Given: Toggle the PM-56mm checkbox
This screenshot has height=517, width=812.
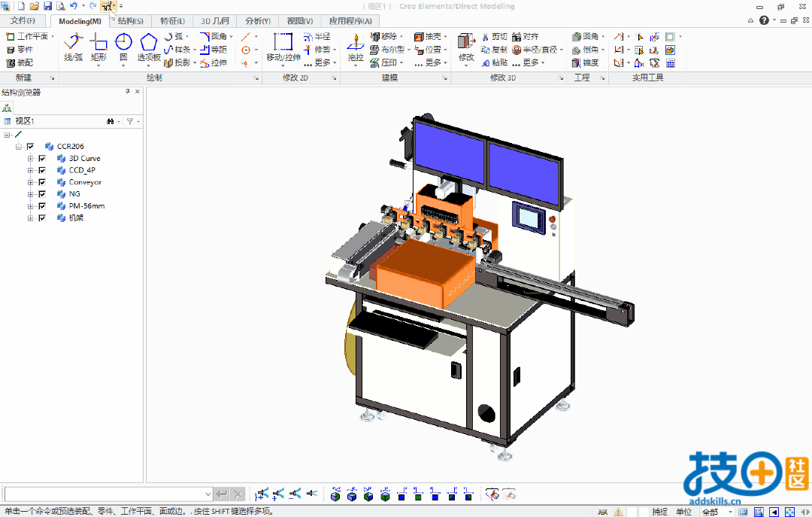Looking at the screenshot, I should click(42, 206).
